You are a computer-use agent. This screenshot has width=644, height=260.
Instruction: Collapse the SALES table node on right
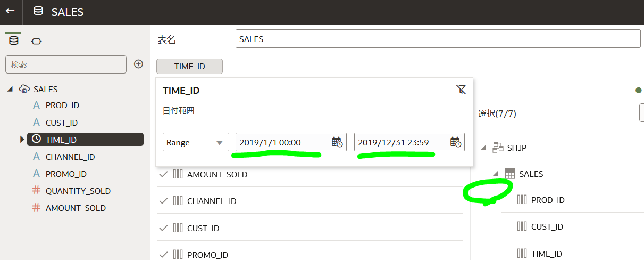point(495,174)
